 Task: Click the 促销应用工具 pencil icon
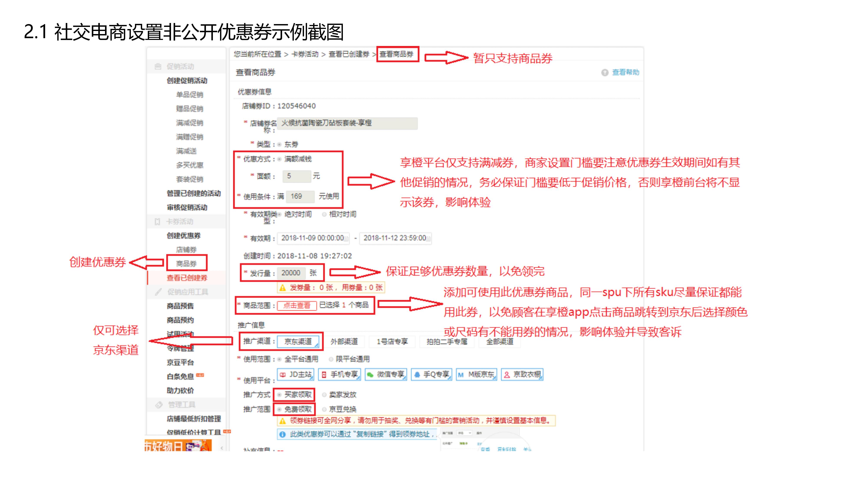(158, 292)
